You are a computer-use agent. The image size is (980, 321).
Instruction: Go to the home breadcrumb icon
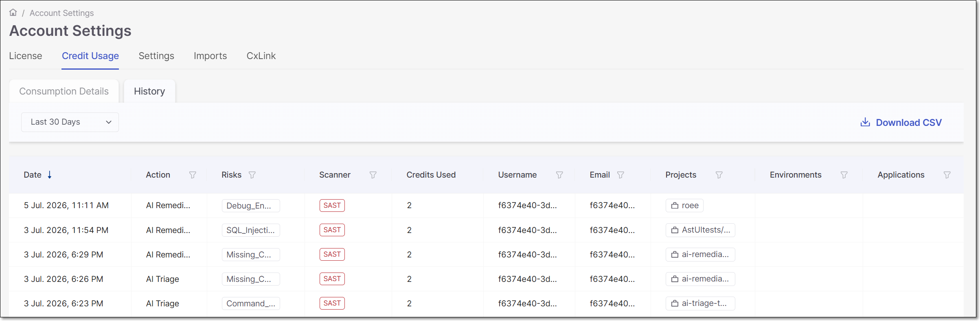click(x=13, y=13)
